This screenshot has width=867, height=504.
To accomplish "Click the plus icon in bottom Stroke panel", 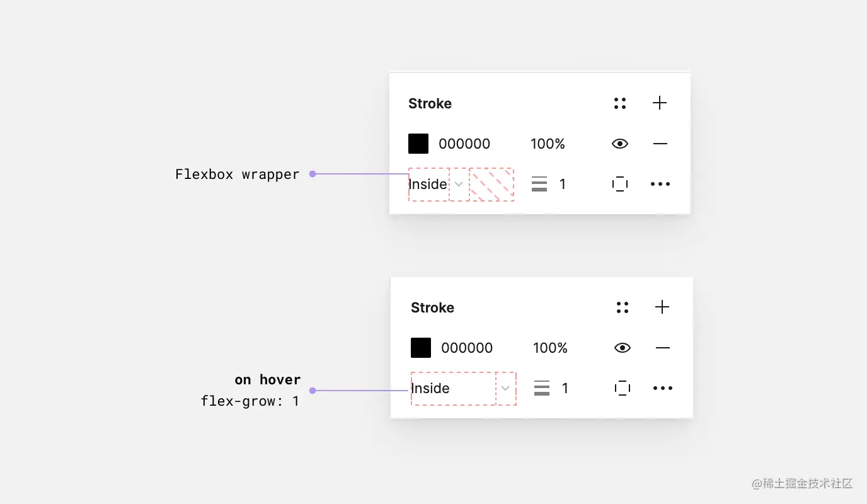I will [x=662, y=307].
